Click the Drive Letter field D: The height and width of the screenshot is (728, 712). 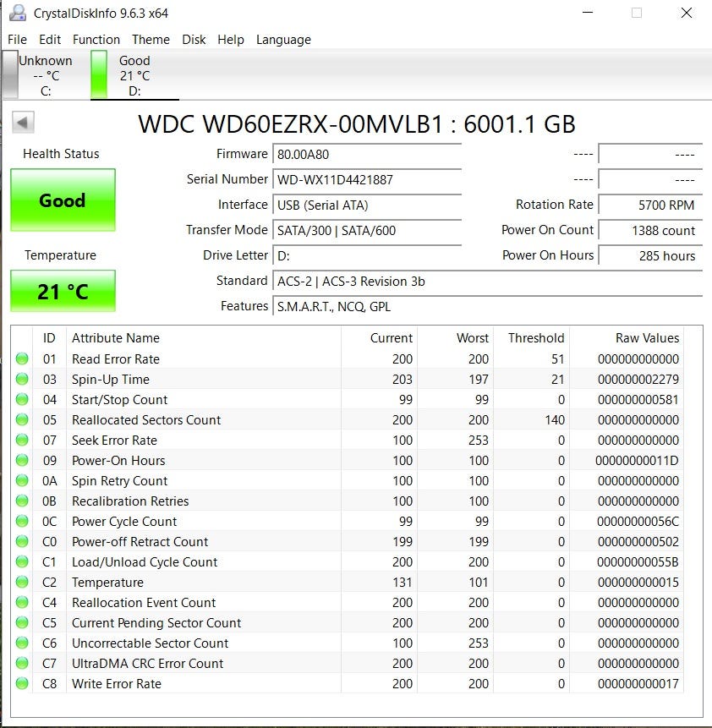[x=367, y=255]
